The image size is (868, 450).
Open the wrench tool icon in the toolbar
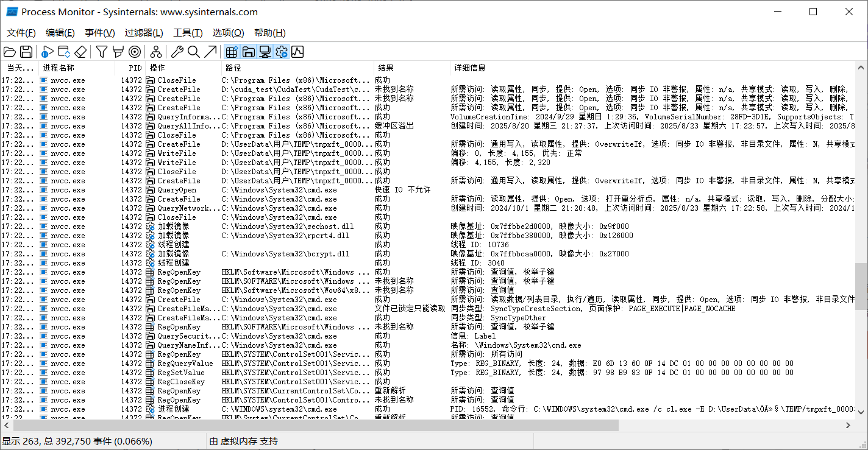[177, 52]
